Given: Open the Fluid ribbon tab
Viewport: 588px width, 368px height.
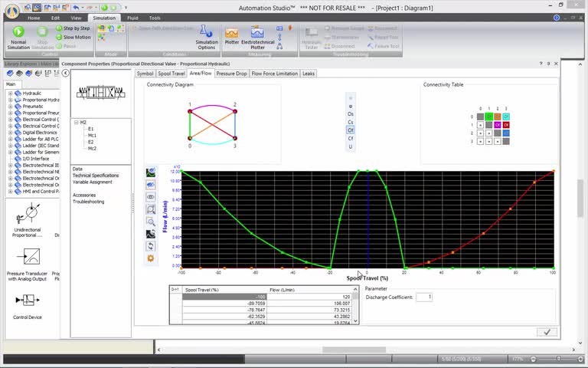Looking at the screenshot, I should 133,18.
